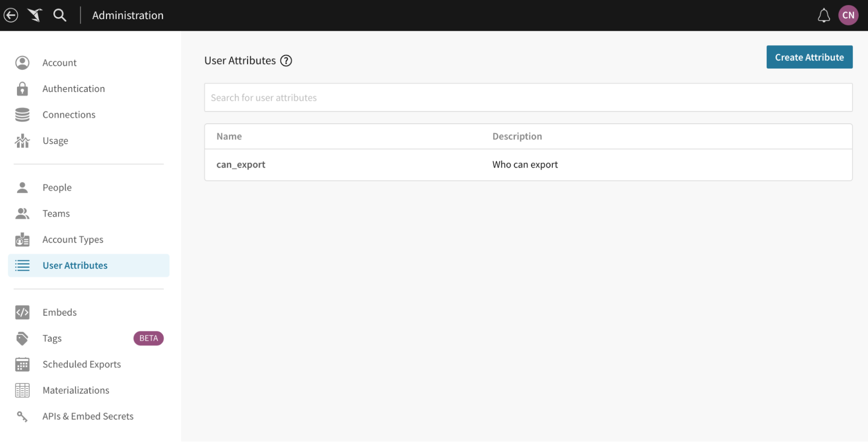Click the help icon beside User Attributes
Viewport: 868px width, 442px height.
[286, 61]
